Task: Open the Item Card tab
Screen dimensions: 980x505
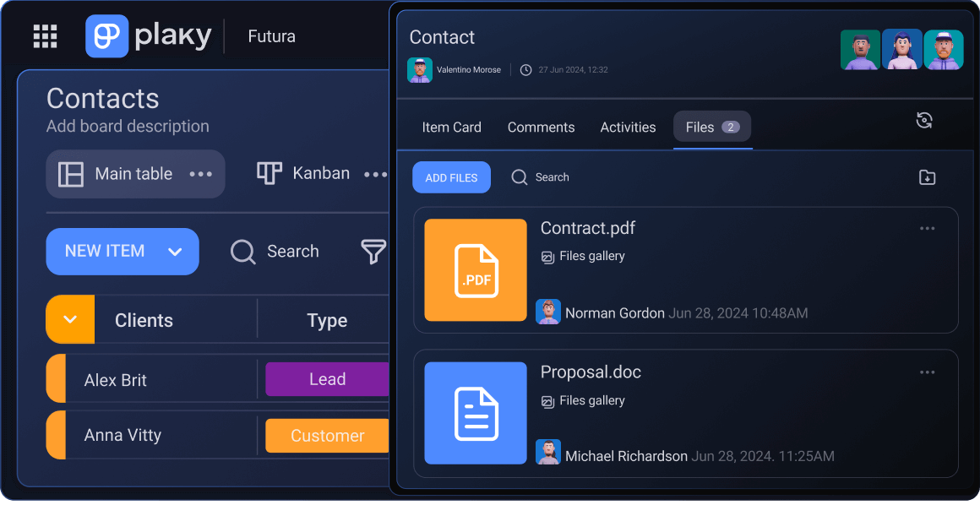Action: point(452,127)
